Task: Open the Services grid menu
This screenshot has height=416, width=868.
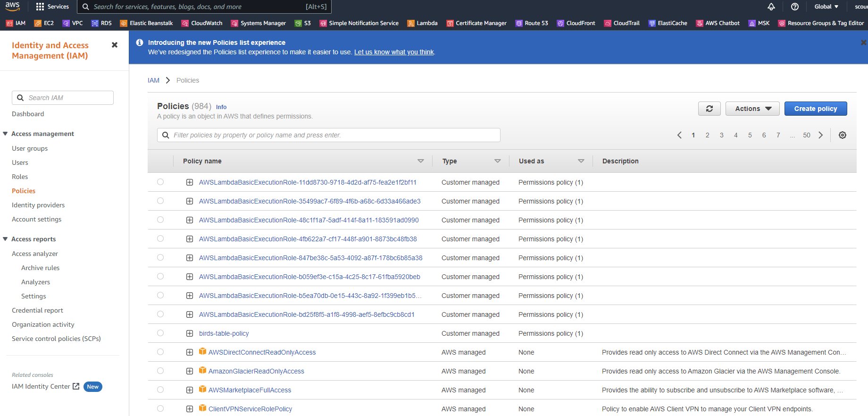Action: tap(52, 7)
